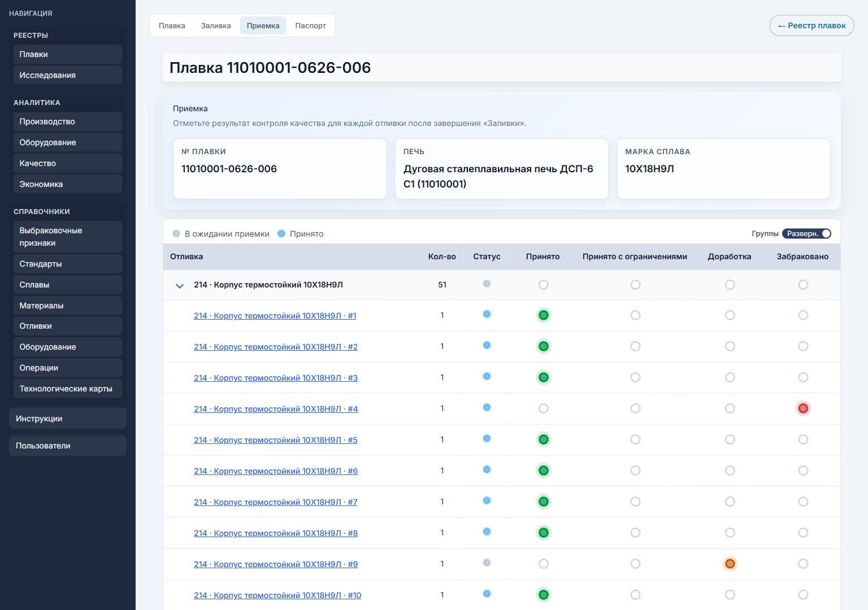
Task: Open Инструкции in sidebar
Action: coord(68,419)
